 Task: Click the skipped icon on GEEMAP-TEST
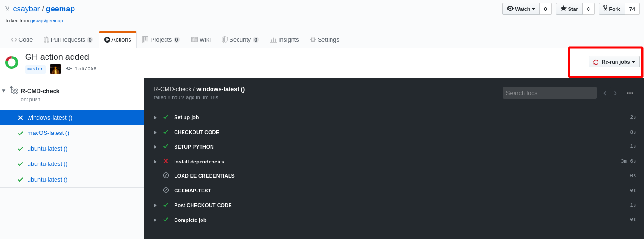(x=166, y=190)
